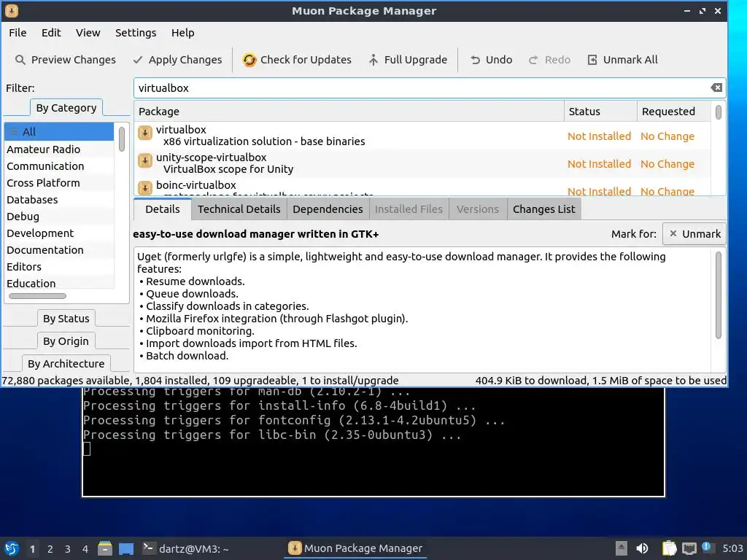Open the Help menu
The height and width of the screenshot is (560, 747).
183,33
